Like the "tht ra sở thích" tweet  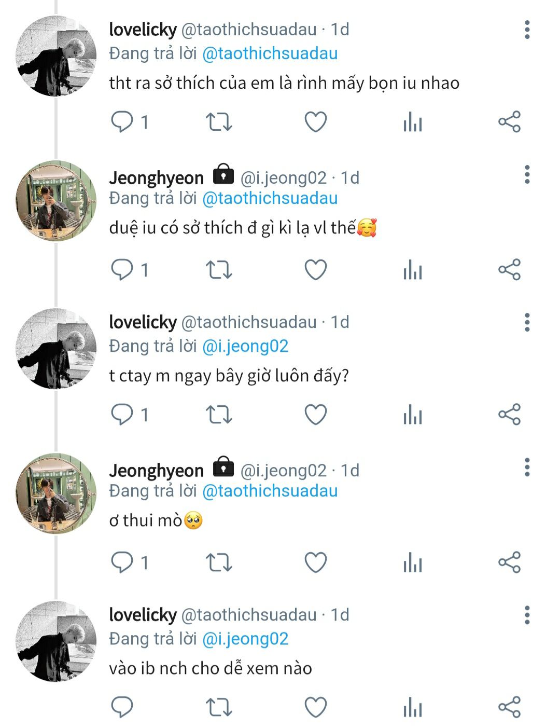point(315,122)
